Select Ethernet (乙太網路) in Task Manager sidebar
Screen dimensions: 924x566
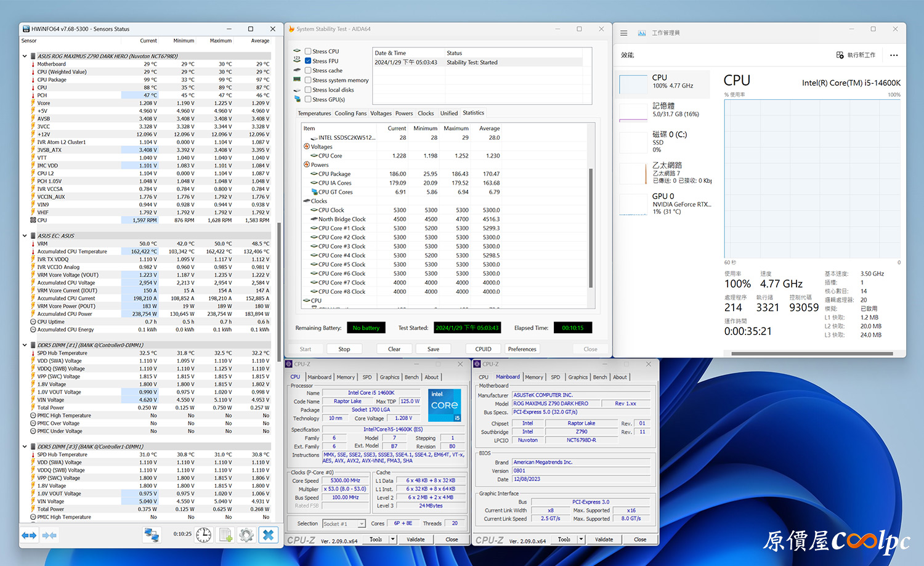point(664,172)
